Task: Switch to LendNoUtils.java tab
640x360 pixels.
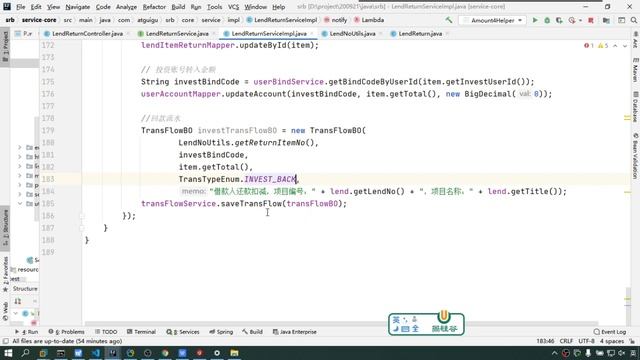Action: point(352,33)
